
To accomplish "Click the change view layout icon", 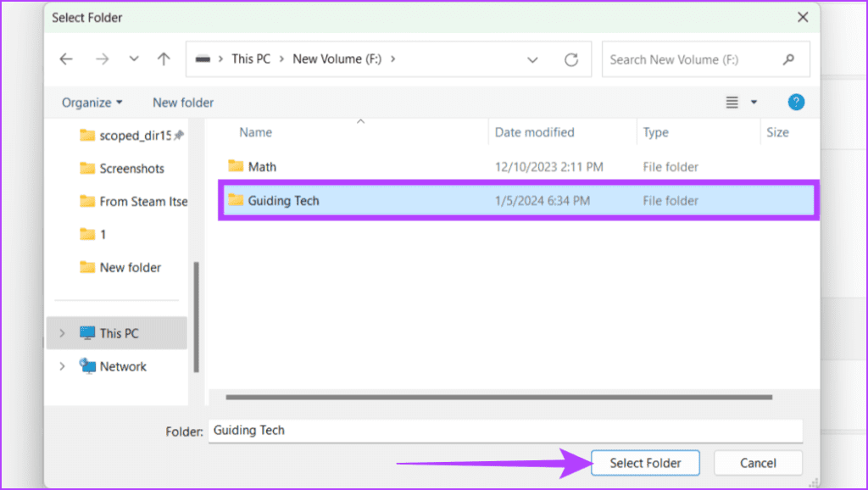I will (731, 102).
